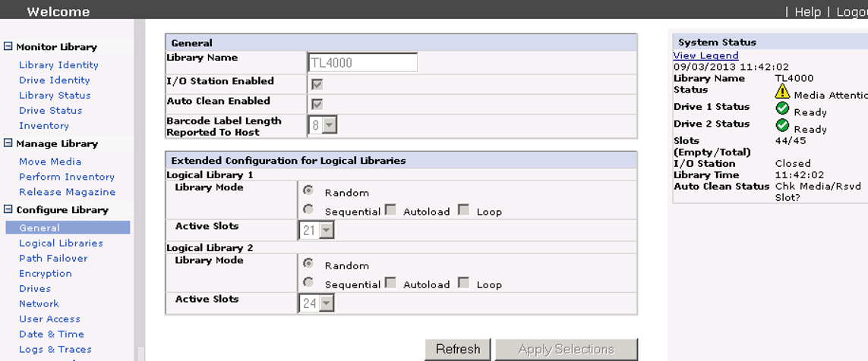The height and width of the screenshot is (361, 868).
Task: Open the View Legend link
Action: point(705,55)
